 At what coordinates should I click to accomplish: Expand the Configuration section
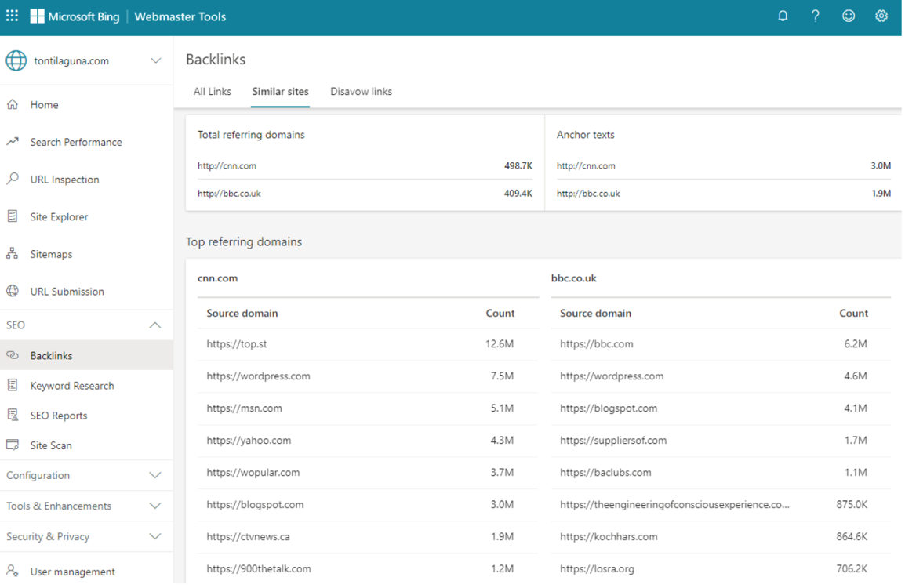(x=155, y=475)
